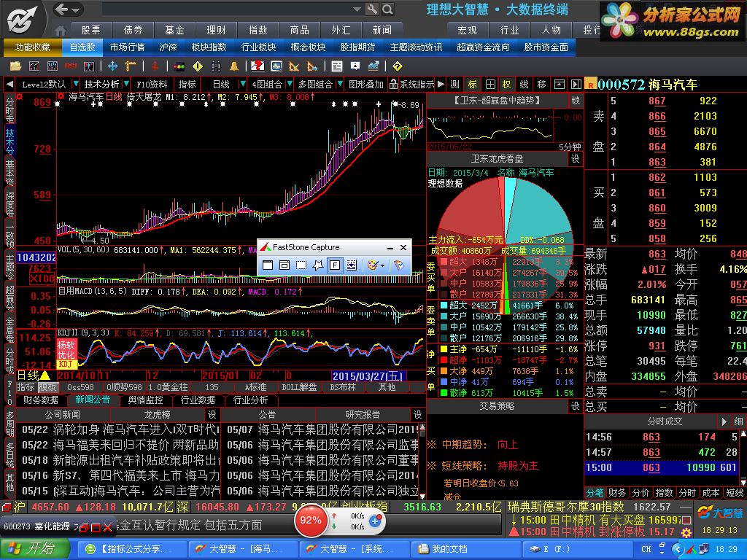Click the F10资料 button
The height and width of the screenshot is (560, 747).
pos(152,85)
